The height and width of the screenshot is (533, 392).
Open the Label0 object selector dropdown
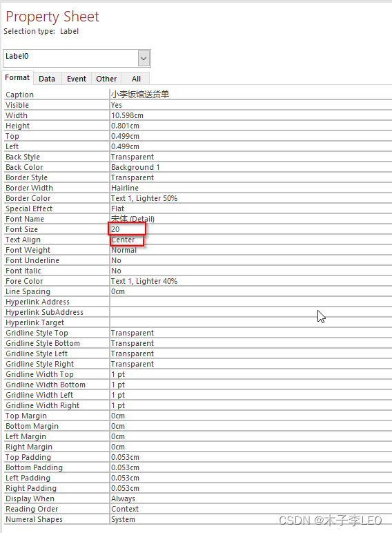(x=144, y=59)
